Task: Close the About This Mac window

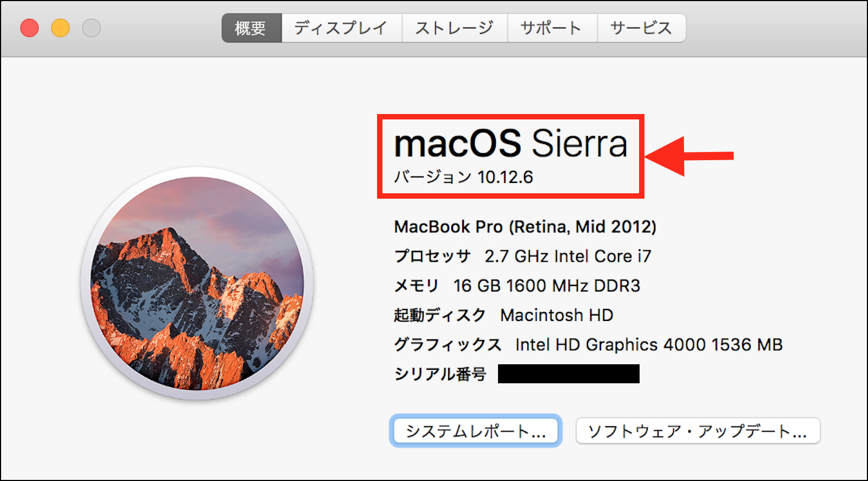Action: pos(29,28)
